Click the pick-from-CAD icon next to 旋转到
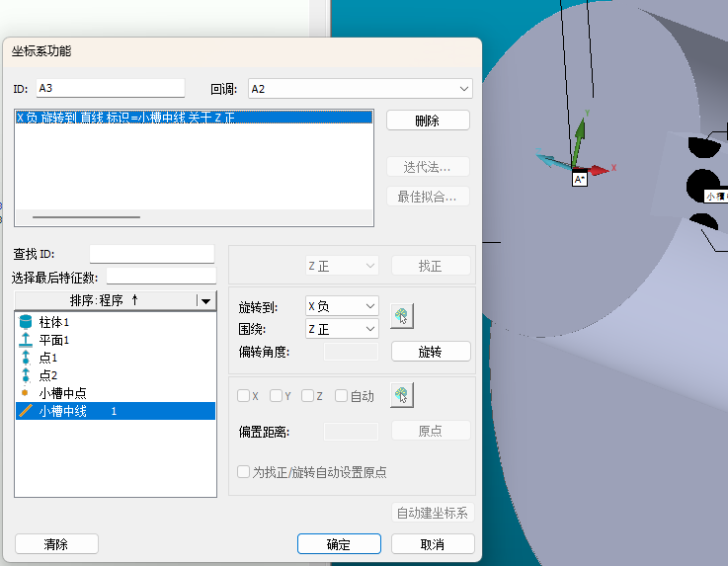This screenshot has height=566, width=728. 402,316
